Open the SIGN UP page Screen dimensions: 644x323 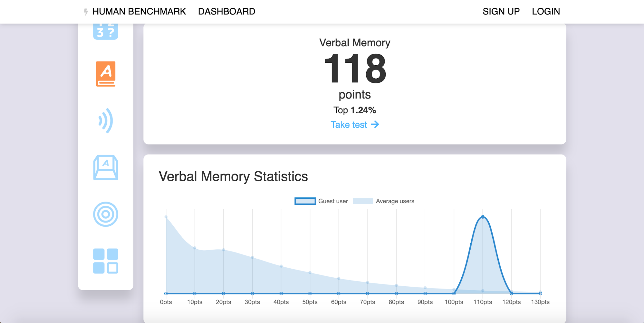(x=501, y=12)
